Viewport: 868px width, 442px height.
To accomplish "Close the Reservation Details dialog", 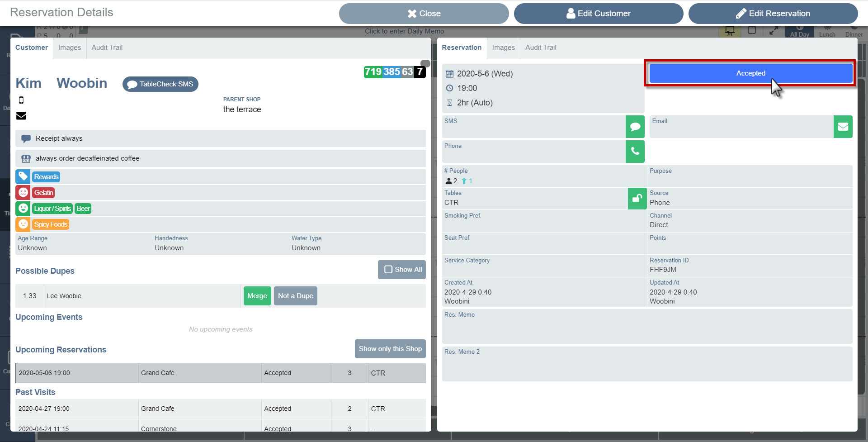I will [424, 14].
